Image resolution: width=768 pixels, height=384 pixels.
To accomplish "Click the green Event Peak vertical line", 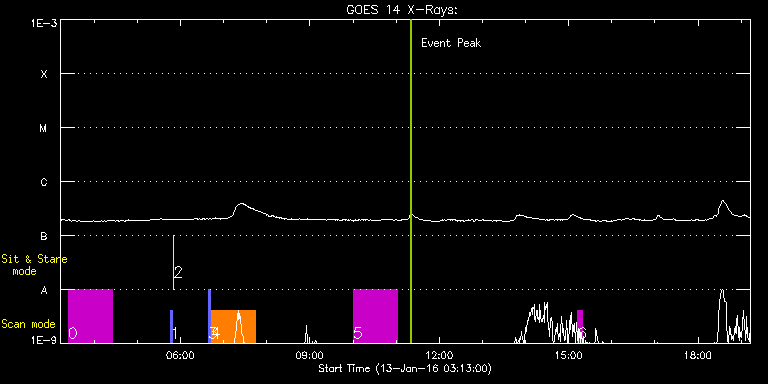I will tap(411, 181).
